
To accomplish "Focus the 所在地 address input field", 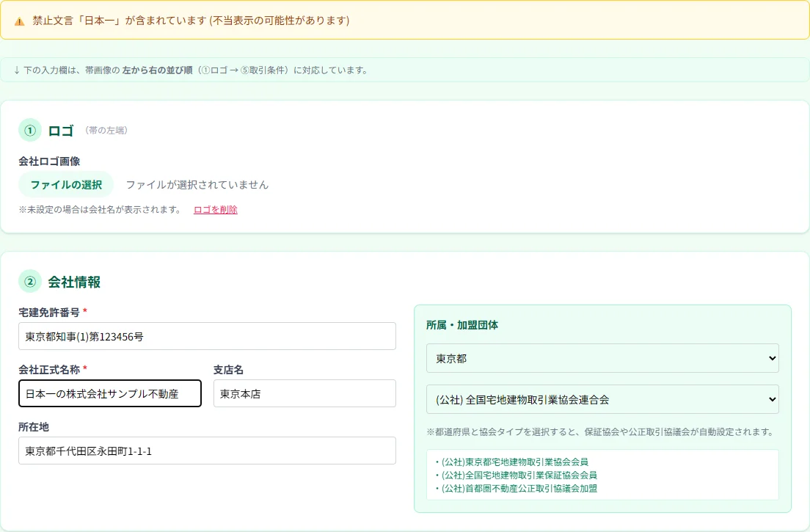I will pyautogui.click(x=207, y=451).
